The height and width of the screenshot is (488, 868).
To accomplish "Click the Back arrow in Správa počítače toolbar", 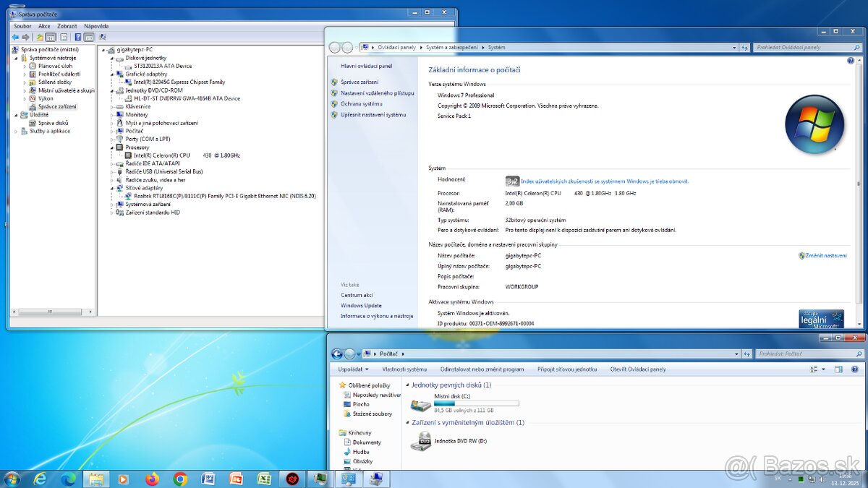I will click(15, 37).
